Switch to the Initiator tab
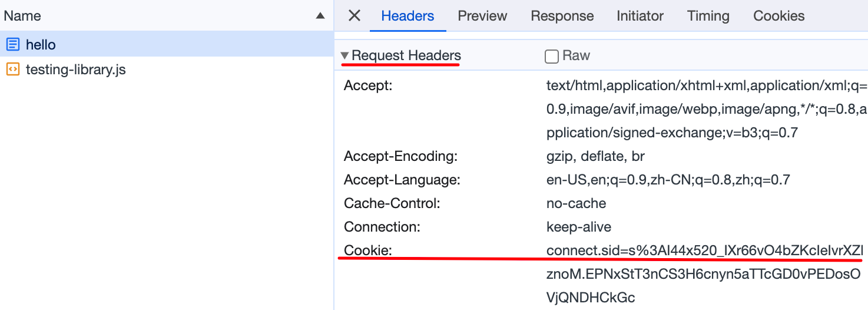Screen dimensions: 868x310 (x=640, y=16)
